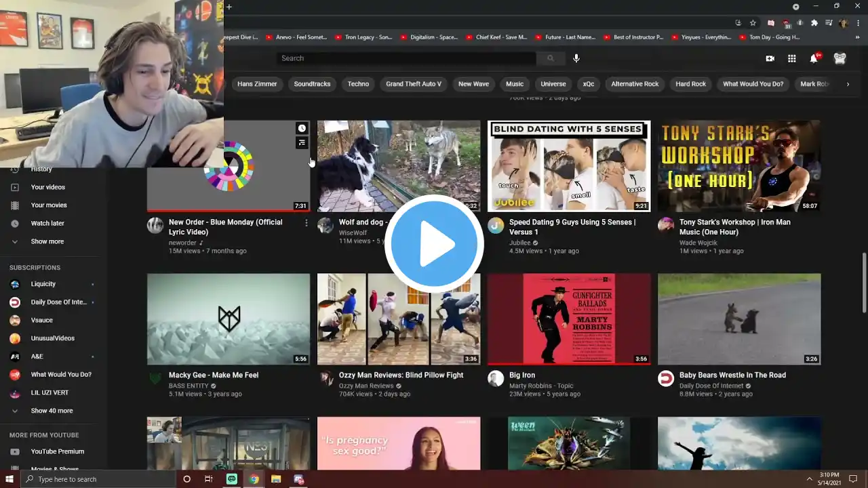Bookmark this page with the star icon
The height and width of the screenshot is (488, 868).
[753, 22]
